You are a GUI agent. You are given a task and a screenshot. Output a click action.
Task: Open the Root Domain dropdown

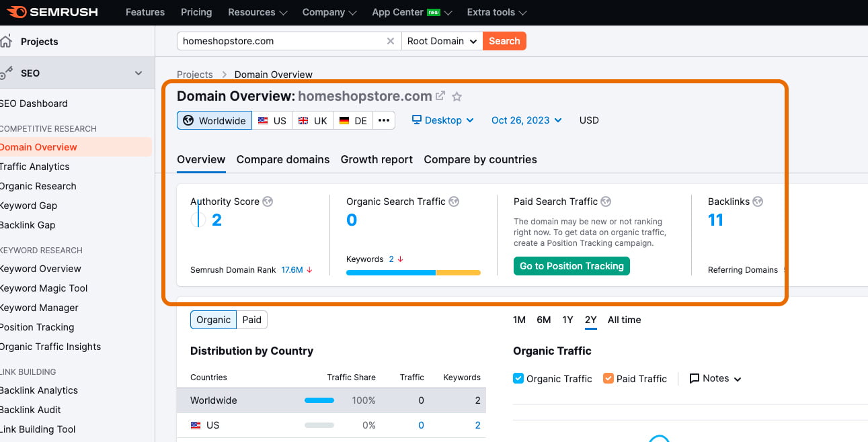(442, 41)
